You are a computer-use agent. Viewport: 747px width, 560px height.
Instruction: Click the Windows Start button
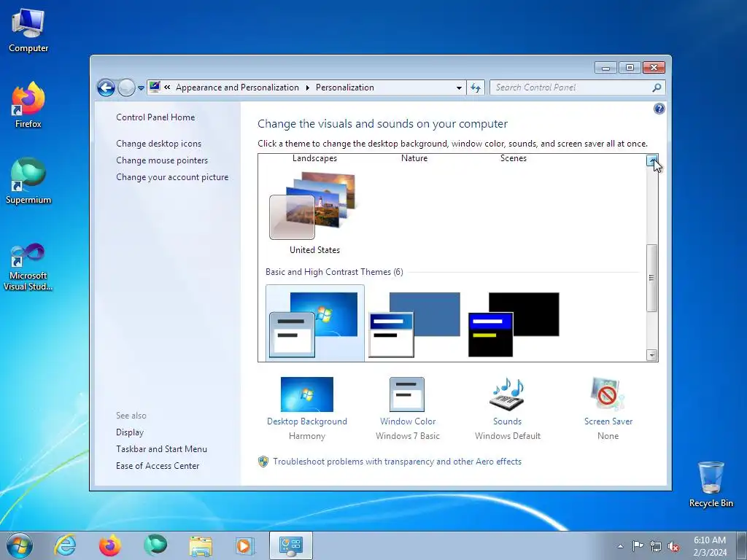[20, 545]
